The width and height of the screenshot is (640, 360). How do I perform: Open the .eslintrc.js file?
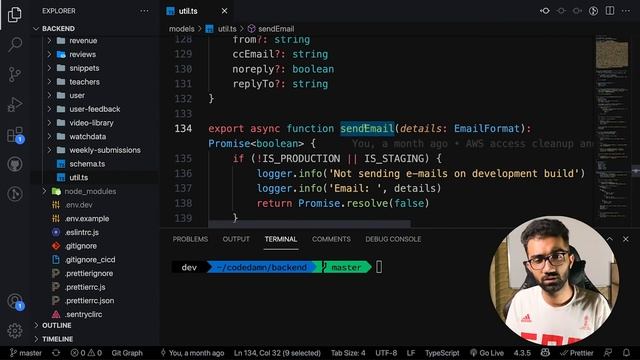(x=82, y=232)
